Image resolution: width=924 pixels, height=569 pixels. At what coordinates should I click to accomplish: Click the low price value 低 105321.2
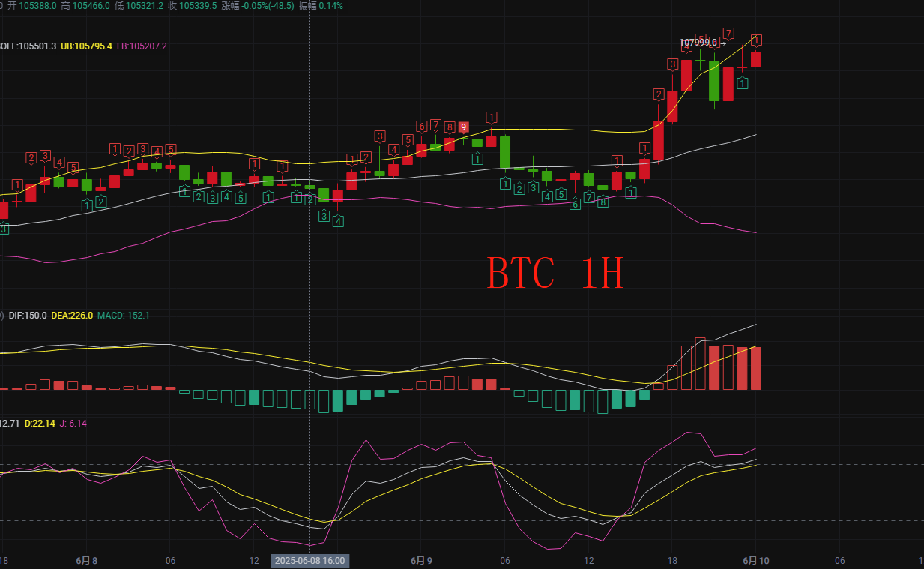(139, 5)
